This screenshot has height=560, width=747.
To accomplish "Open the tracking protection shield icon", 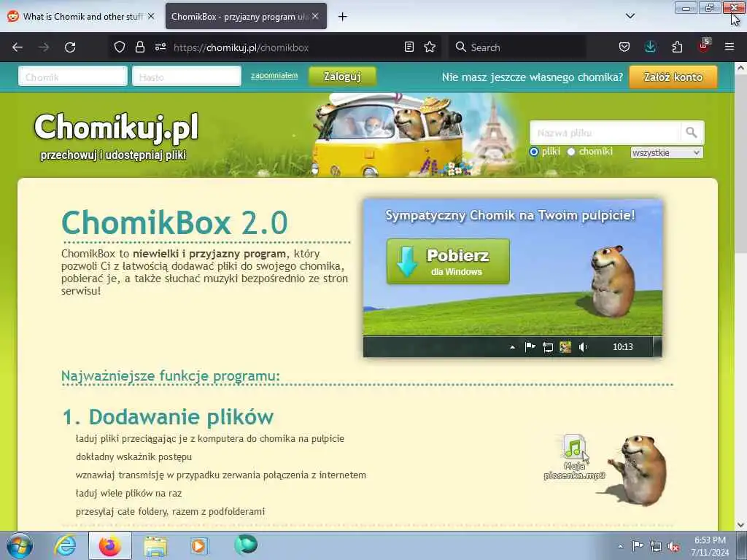I will coord(120,47).
